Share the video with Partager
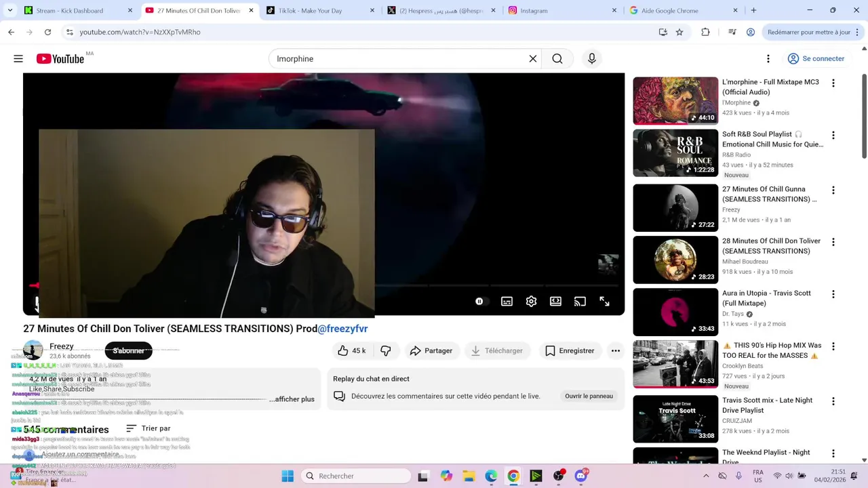 tap(431, 350)
